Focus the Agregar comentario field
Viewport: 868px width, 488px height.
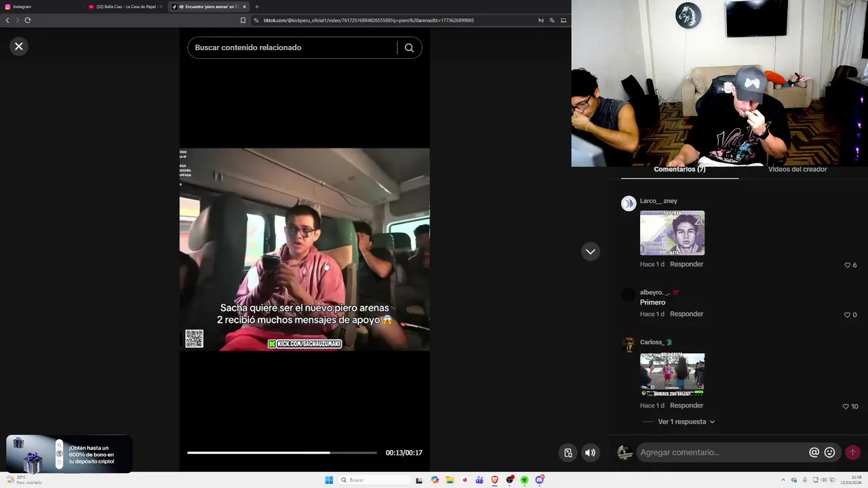tap(722, 453)
